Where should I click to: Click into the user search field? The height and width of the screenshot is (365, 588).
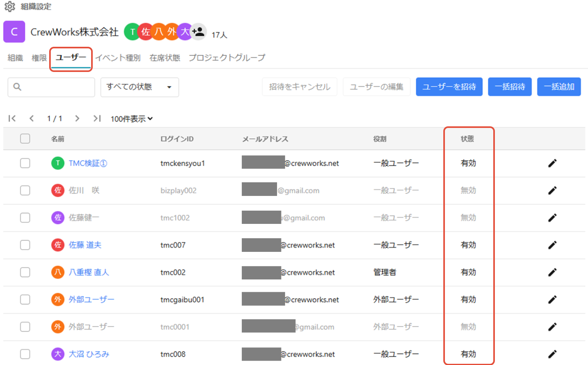(51, 87)
